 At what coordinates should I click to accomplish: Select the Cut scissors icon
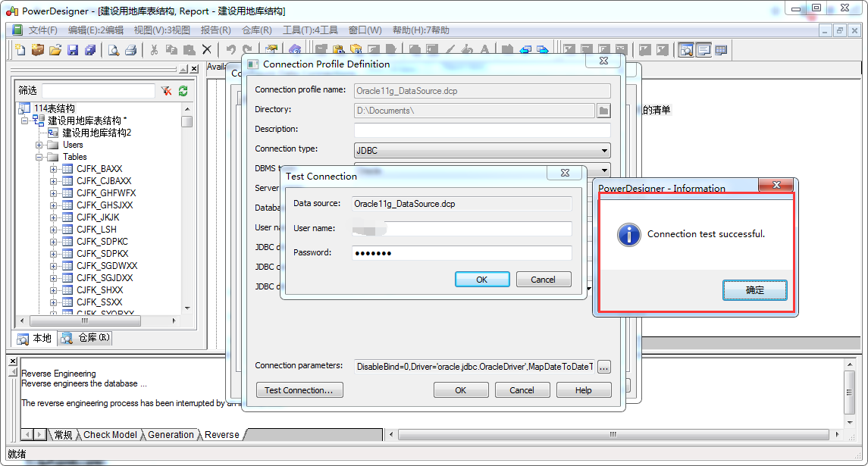click(154, 49)
